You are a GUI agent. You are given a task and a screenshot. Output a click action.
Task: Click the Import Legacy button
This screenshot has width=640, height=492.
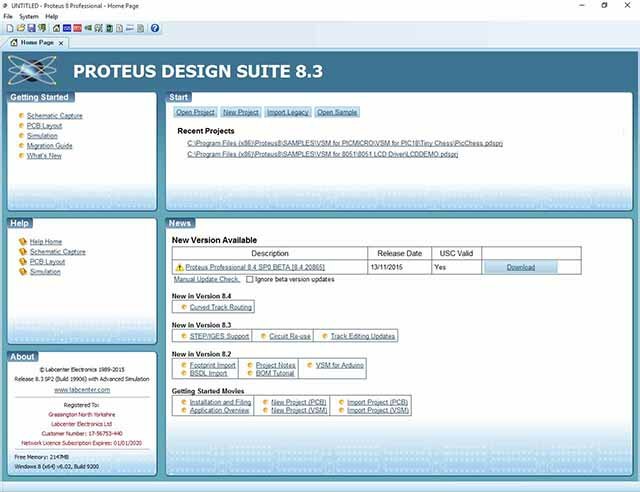(x=288, y=112)
